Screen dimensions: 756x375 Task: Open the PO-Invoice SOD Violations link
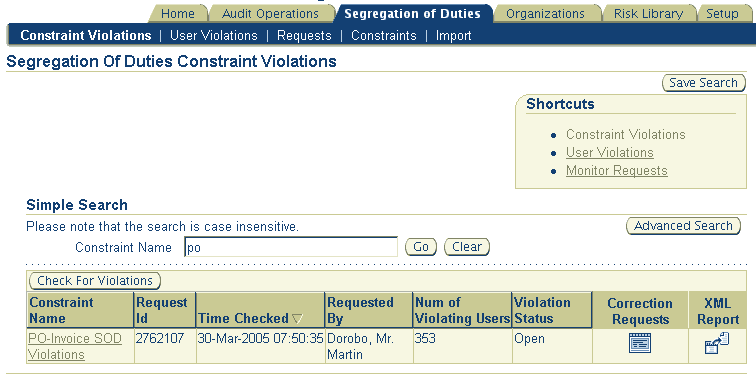[75, 346]
